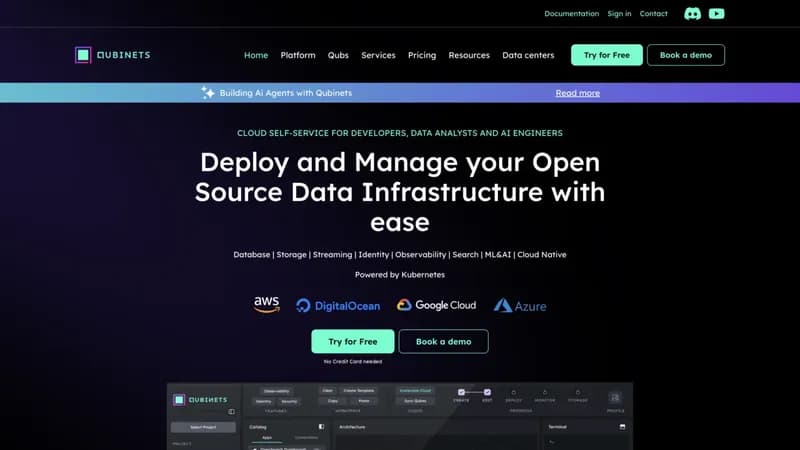Image resolution: width=800 pixels, height=450 pixels.
Task: Click Observability chip in dashboard preview
Action: (276, 391)
